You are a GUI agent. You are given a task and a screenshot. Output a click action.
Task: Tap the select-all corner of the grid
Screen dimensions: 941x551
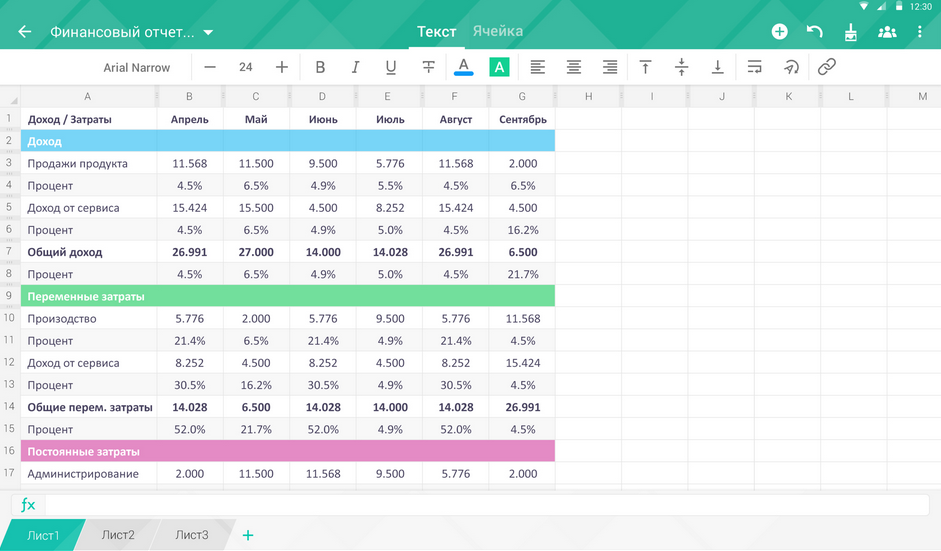(x=10, y=97)
